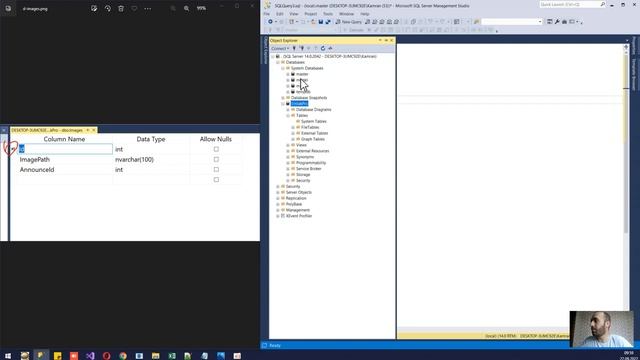Expand the FileTables folder
640x360 pixels.
pos(293,127)
